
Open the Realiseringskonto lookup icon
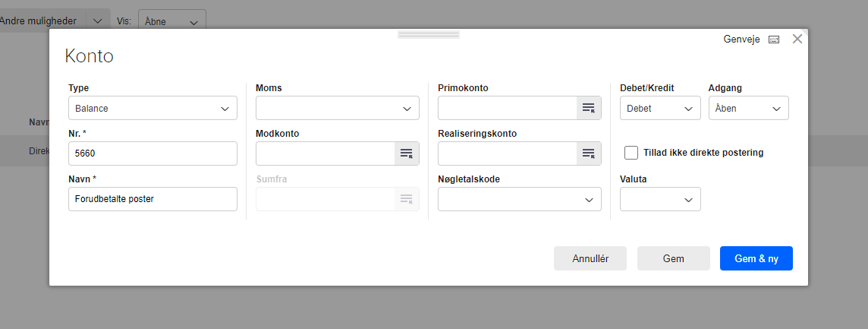click(x=589, y=153)
